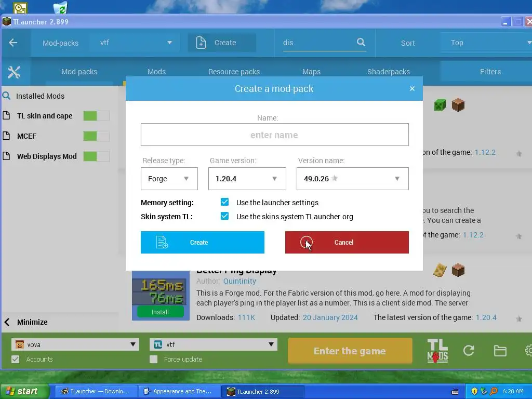This screenshot has height=399, width=532.
Task: Enable the Force update checkbox
Action: (154, 359)
